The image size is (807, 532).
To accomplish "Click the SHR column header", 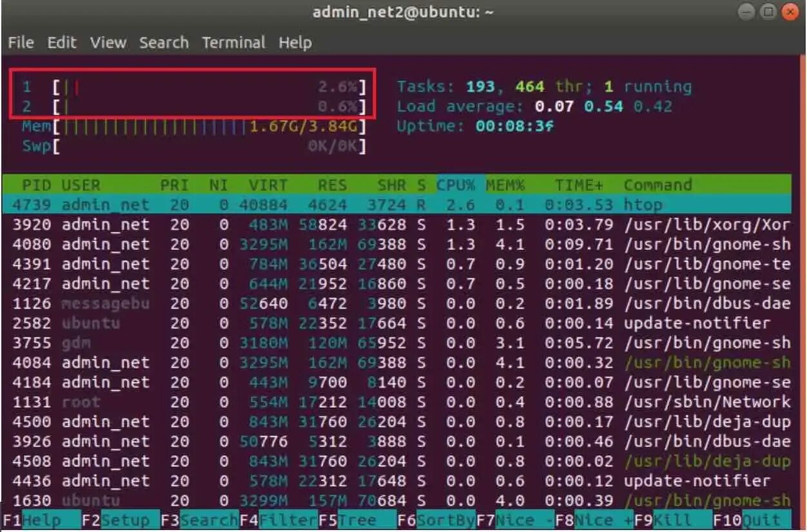I will [391, 185].
